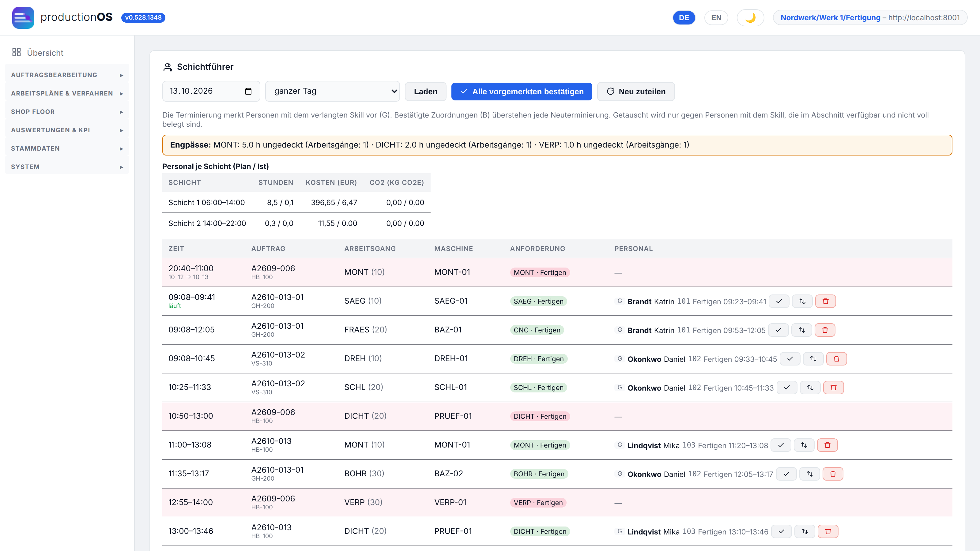Click the 'Neu zuteilen' button
The height and width of the screenshot is (551, 980).
(636, 92)
